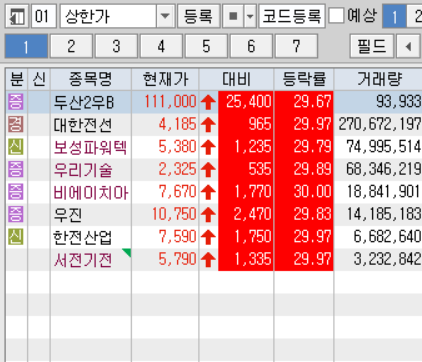Image resolution: width=422 pixels, height=362 pixels.
Task: Select stock 우진
Action: coord(68,215)
